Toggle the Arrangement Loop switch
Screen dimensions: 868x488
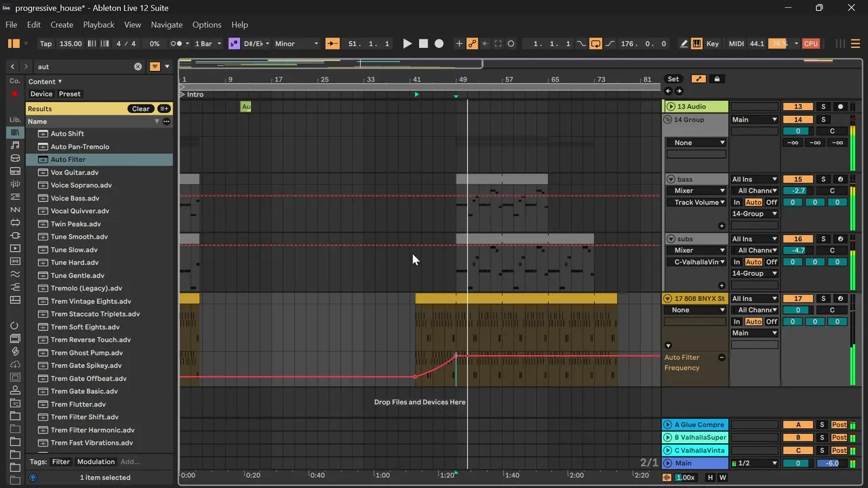[x=595, y=43]
